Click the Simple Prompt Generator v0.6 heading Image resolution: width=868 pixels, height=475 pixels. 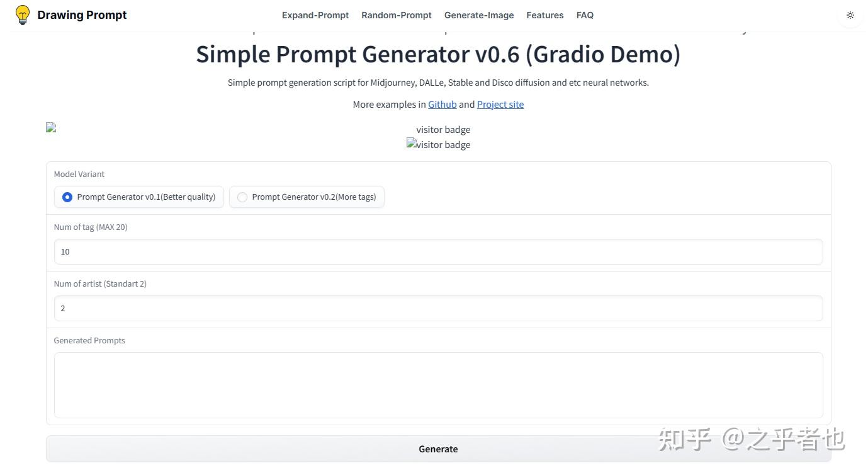click(x=438, y=54)
